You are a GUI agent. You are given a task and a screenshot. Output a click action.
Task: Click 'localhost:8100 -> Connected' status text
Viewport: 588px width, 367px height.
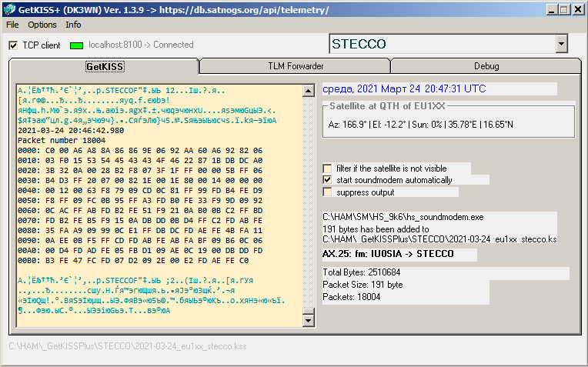click(141, 45)
